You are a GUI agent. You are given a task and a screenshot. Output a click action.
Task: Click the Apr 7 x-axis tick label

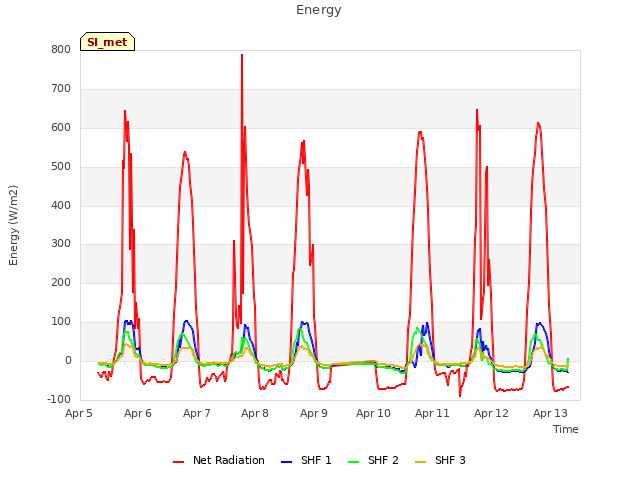click(197, 413)
